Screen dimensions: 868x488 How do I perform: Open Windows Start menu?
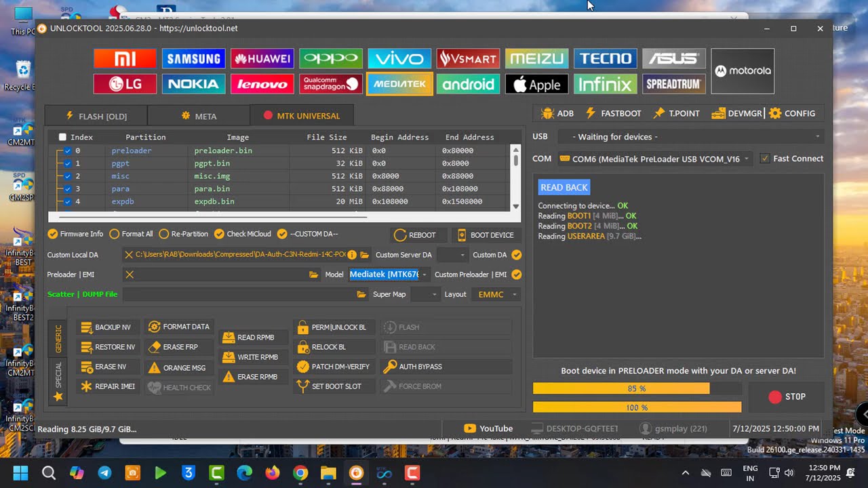coord(20,473)
